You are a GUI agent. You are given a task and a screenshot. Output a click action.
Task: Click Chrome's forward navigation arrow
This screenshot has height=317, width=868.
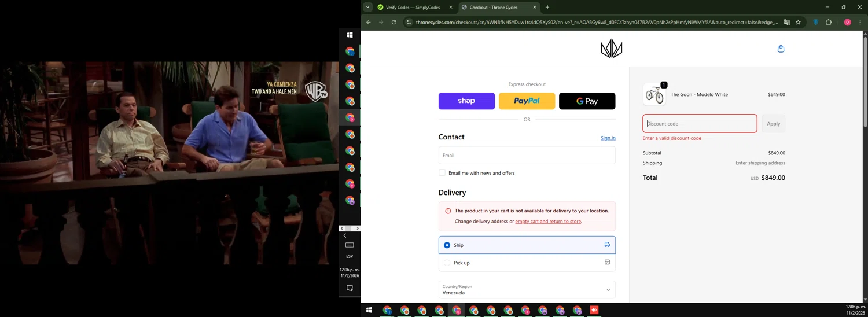click(x=381, y=22)
